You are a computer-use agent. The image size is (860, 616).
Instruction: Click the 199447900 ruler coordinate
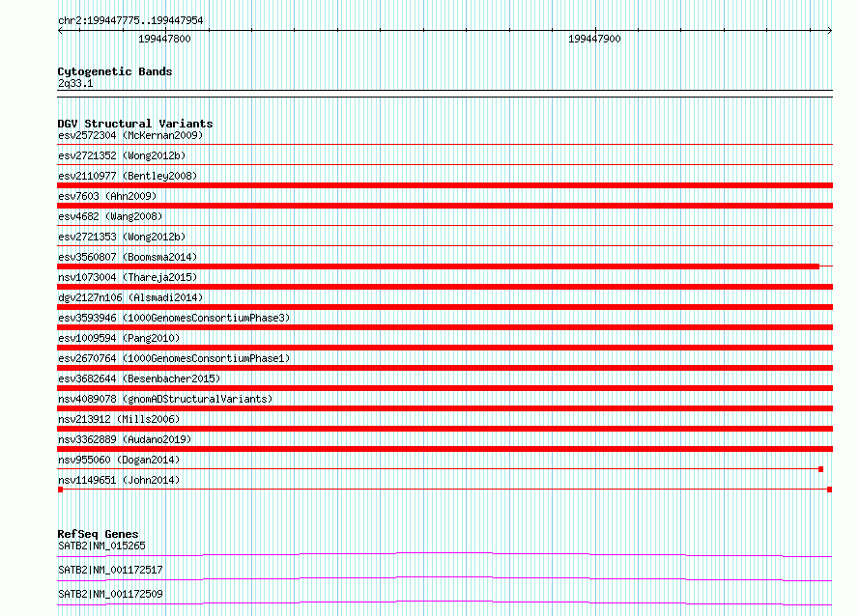[x=594, y=39]
